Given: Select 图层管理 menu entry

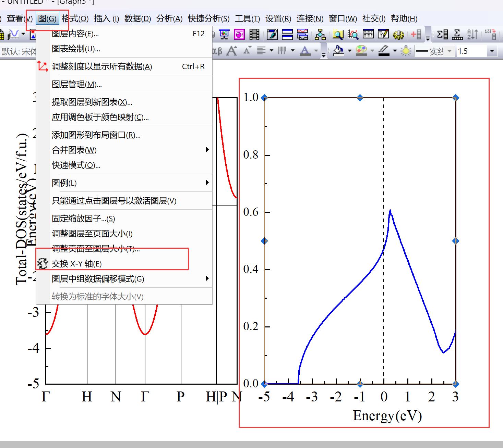Looking at the screenshot, I should point(124,84).
